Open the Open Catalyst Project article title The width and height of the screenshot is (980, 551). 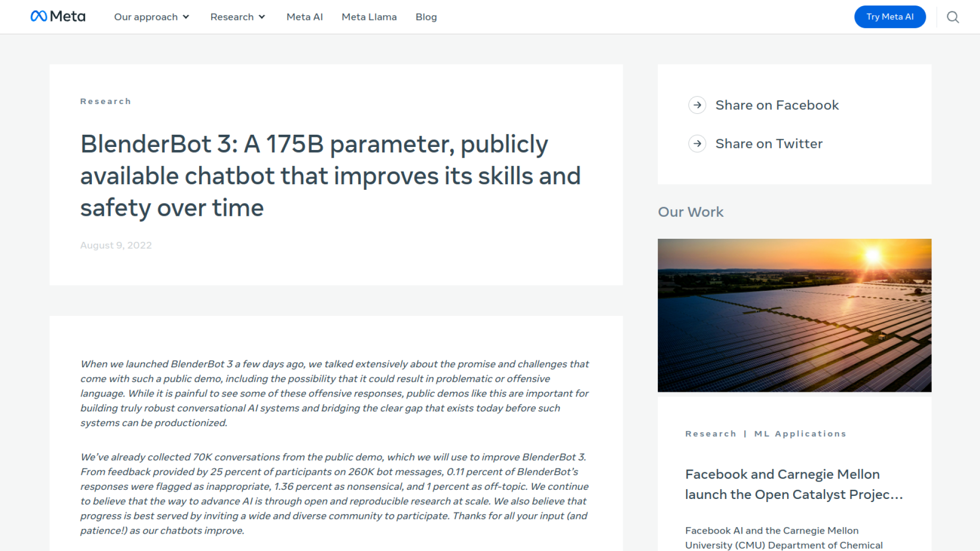click(794, 484)
